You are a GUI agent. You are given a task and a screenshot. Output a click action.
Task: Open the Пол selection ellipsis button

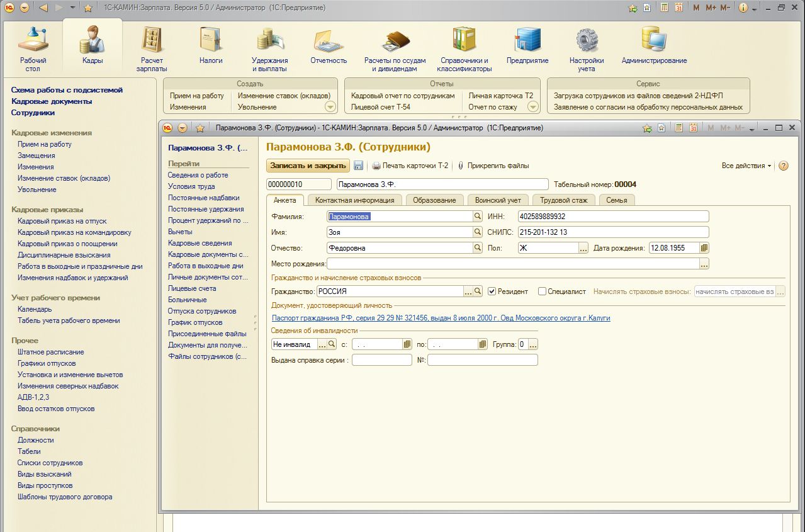(583, 248)
